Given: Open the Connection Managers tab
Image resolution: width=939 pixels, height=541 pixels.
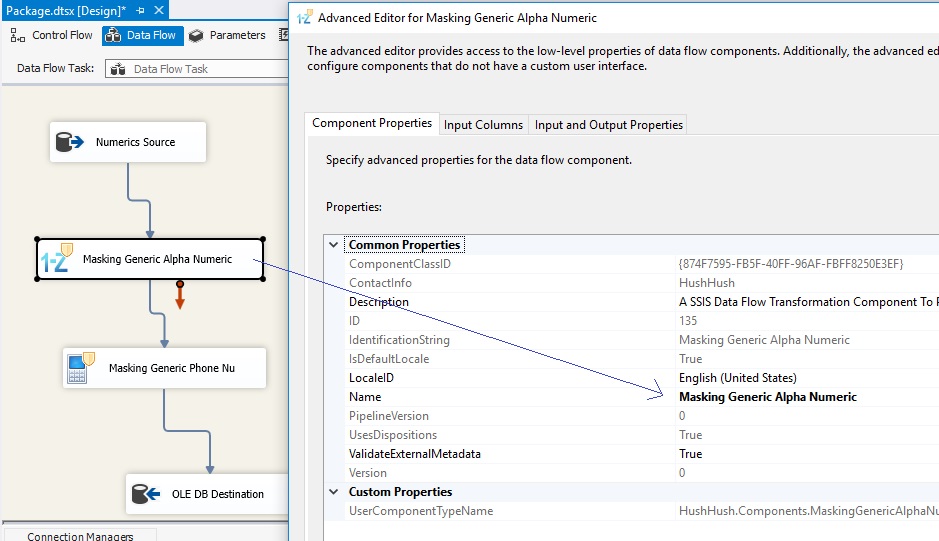Looking at the screenshot, I should [x=80, y=536].
